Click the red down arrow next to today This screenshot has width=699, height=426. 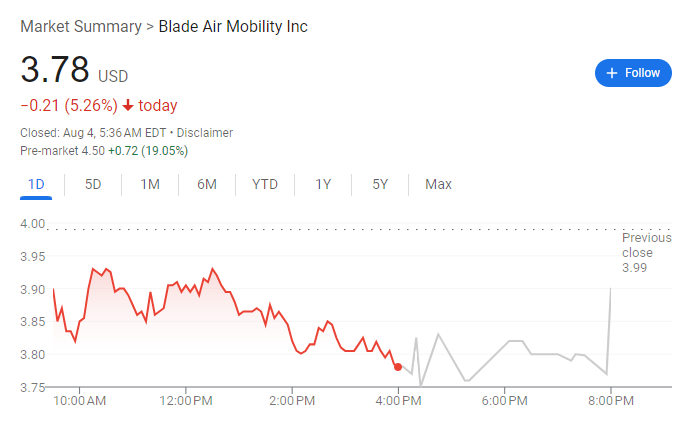tap(128, 106)
